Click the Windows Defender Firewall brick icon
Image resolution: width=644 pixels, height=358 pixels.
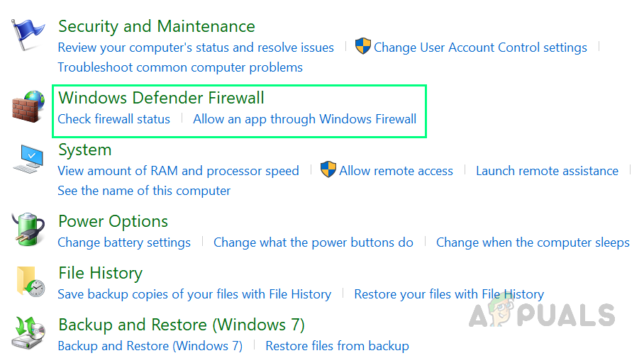28,106
